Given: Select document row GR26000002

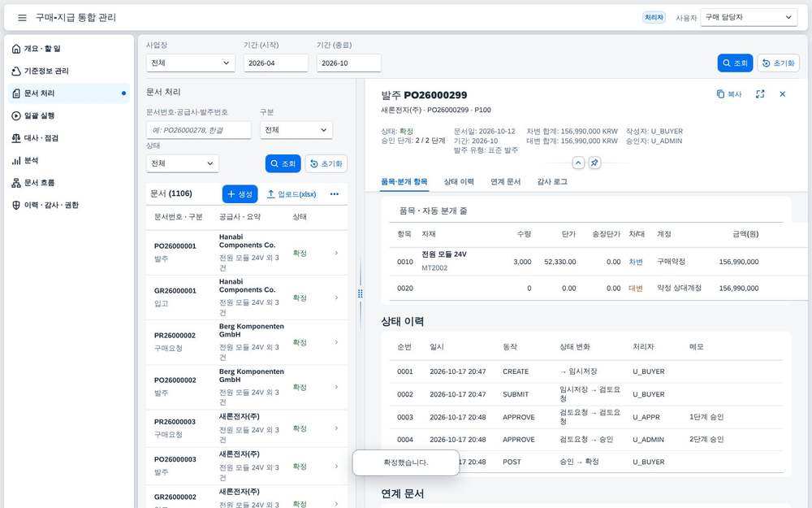Looking at the screenshot, I should 247,497.
